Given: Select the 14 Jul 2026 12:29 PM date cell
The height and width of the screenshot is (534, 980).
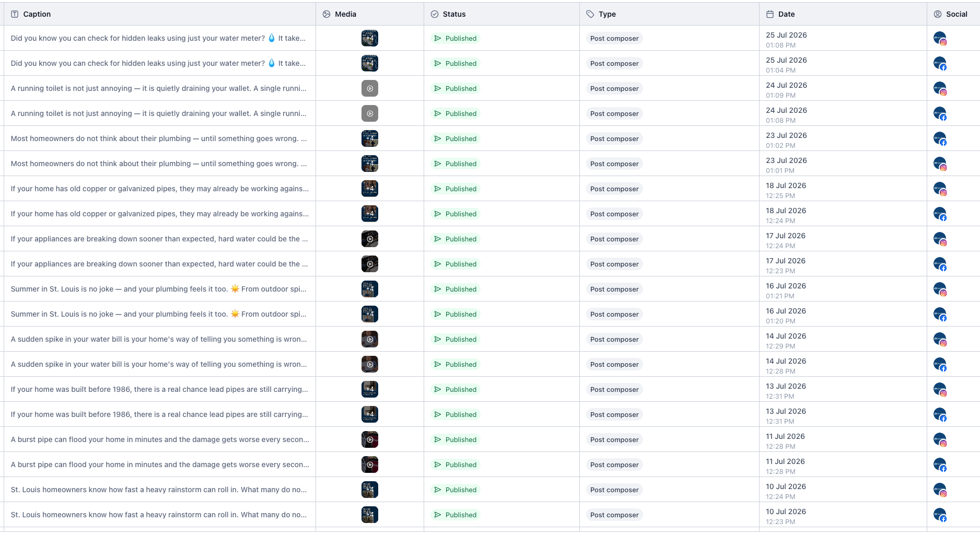Looking at the screenshot, I should point(786,340).
